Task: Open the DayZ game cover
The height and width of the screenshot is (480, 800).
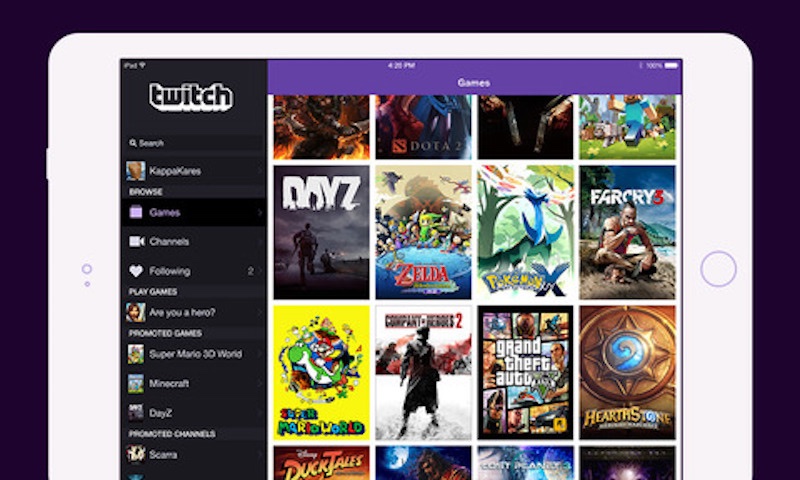Action: point(321,232)
